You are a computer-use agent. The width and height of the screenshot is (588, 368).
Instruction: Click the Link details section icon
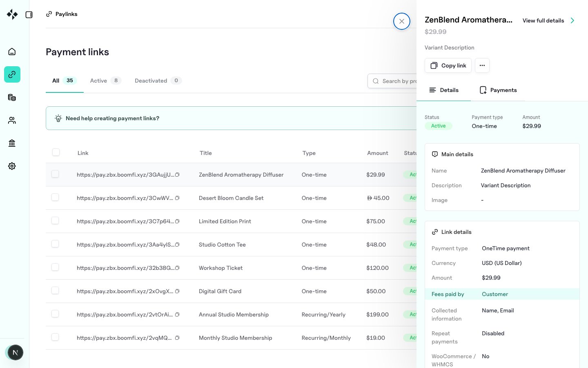[435, 232]
